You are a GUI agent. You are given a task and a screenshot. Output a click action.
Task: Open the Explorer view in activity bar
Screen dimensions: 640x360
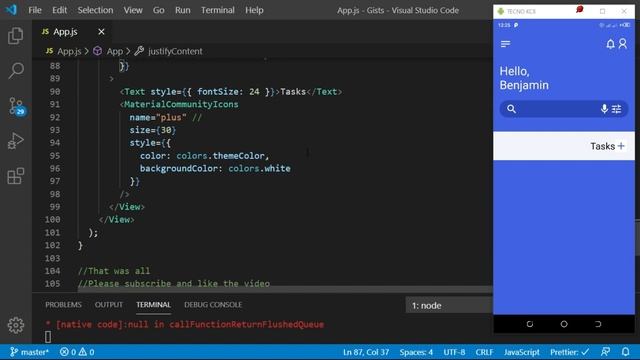pos(16,36)
